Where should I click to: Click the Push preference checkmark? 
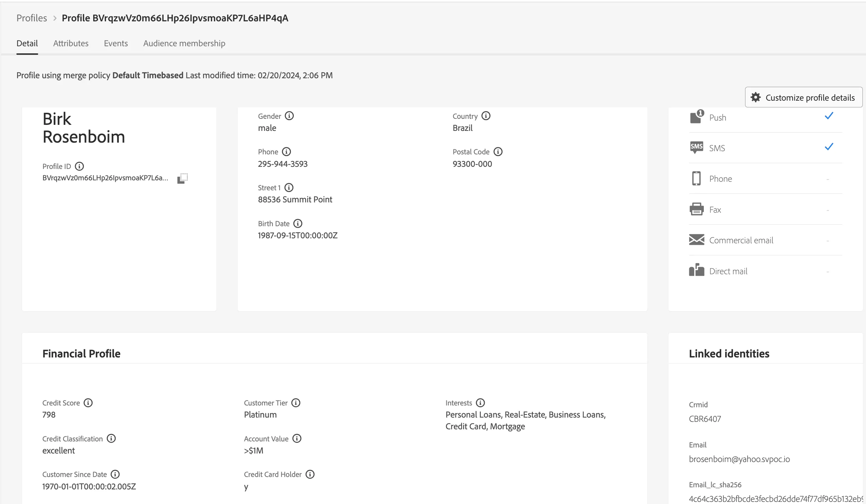point(829,116)
